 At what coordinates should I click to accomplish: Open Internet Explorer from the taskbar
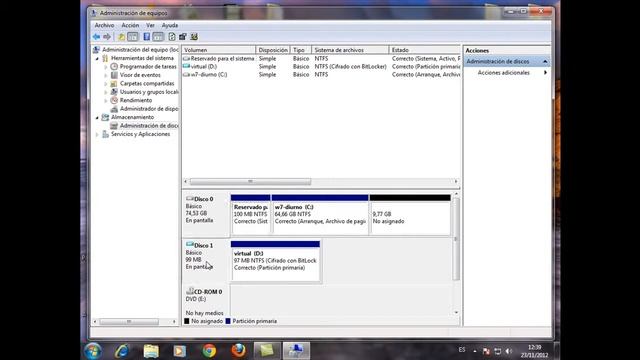coord(122,351)
